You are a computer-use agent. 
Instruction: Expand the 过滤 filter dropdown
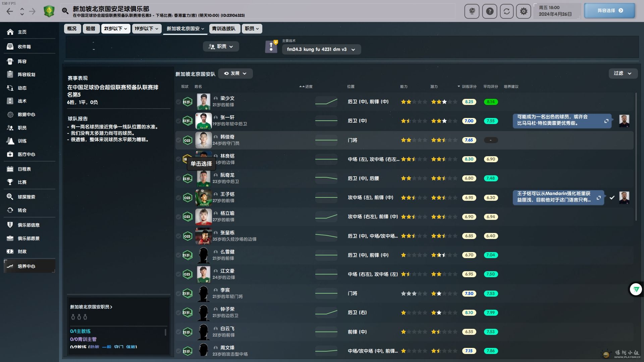click(x=623, y=73)
